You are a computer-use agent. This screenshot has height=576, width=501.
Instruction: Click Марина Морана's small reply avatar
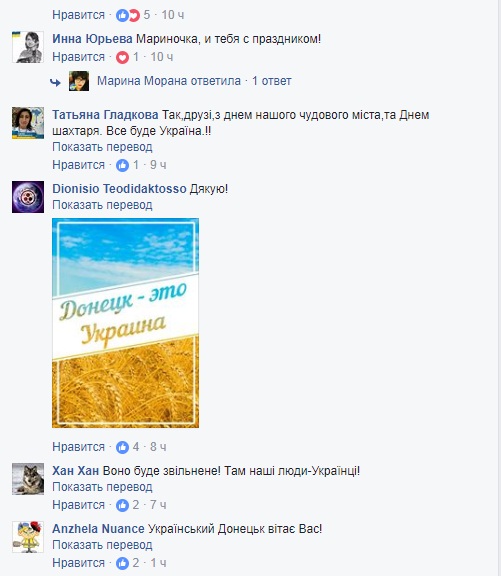click(x=79, y=81)
